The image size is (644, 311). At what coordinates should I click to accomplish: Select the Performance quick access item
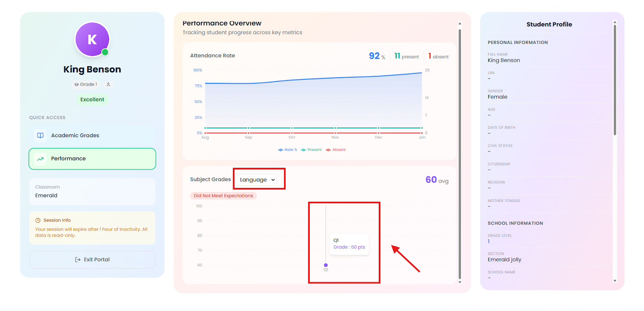click(x=92, y=159)
